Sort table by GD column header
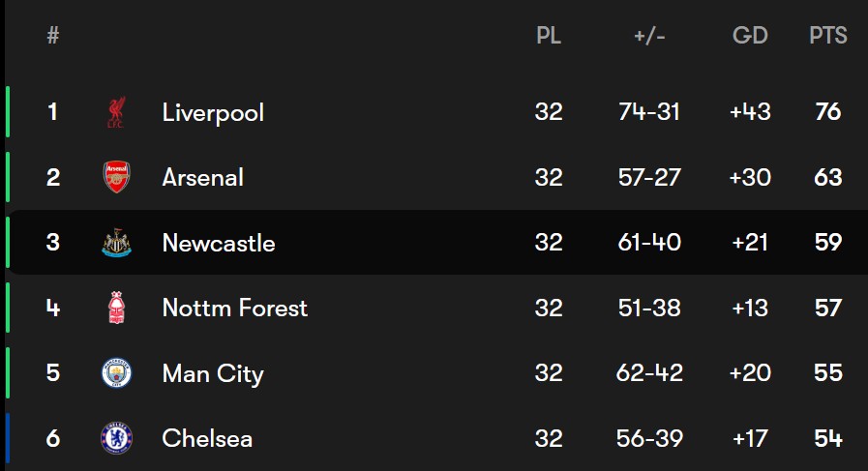Viewport: 868px width, 471px height. [x=750, y=37]
